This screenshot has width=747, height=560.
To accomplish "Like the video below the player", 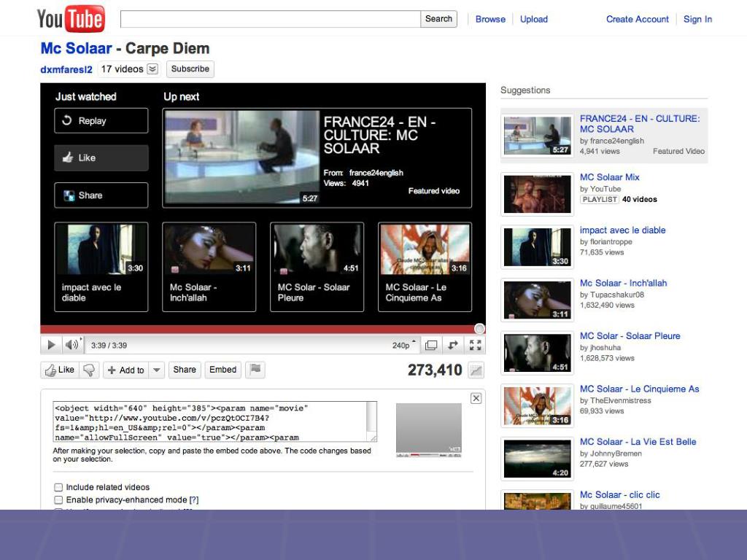I will tap(60, 370).
